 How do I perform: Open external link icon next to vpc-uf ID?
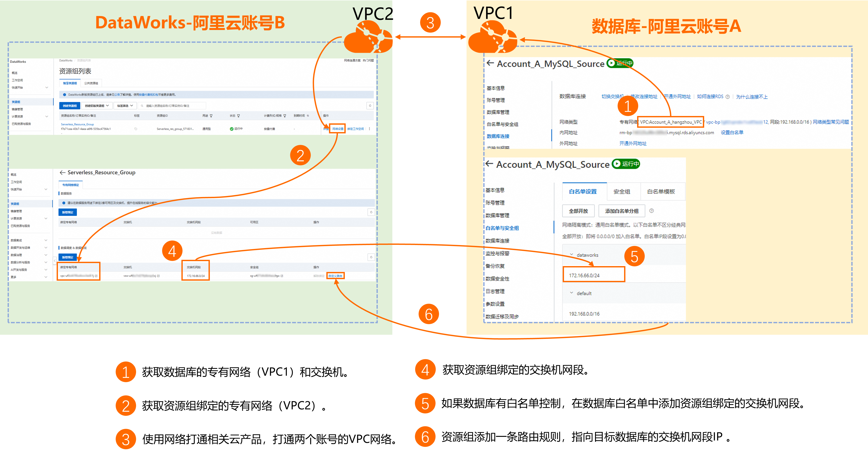coord(96,276)
